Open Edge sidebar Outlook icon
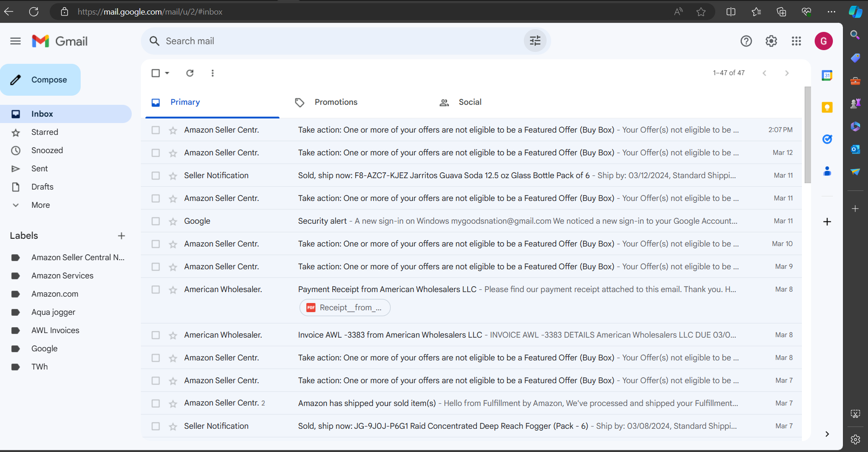 point(855,149)
